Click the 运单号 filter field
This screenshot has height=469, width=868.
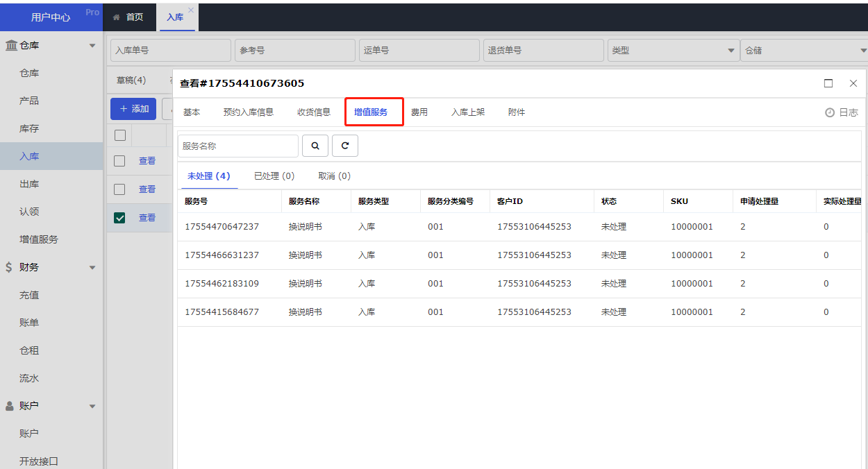pyautogui.click(x=419, y=51)
